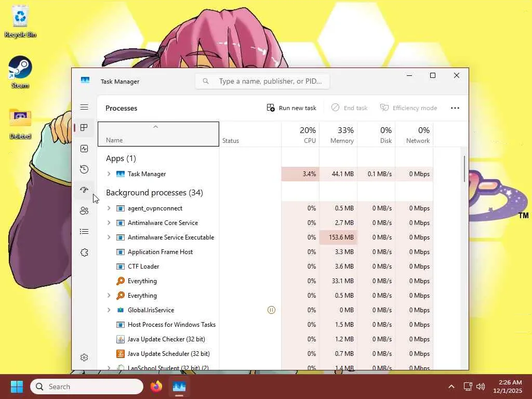Open Firefox from the taskbar
532x399 pixels.
[x=156, y=387]
